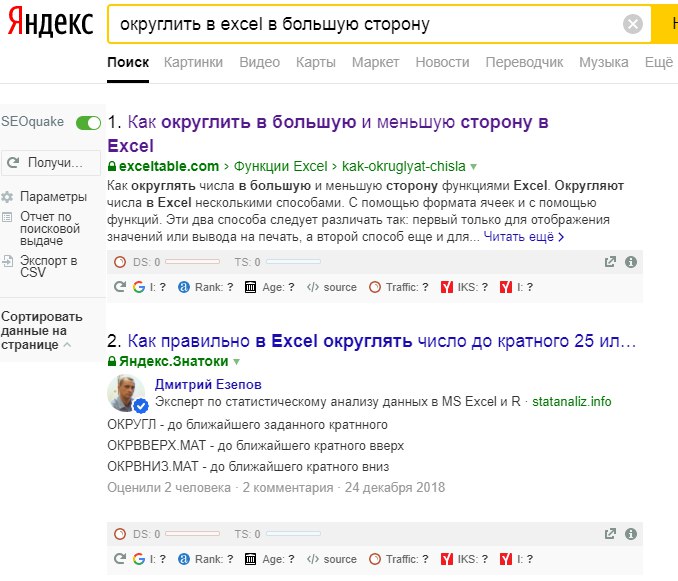The height and width of the screenshot is (581, 678).
Task: Click the DS progress bar in first result
Action: click(x=192, y=262)
